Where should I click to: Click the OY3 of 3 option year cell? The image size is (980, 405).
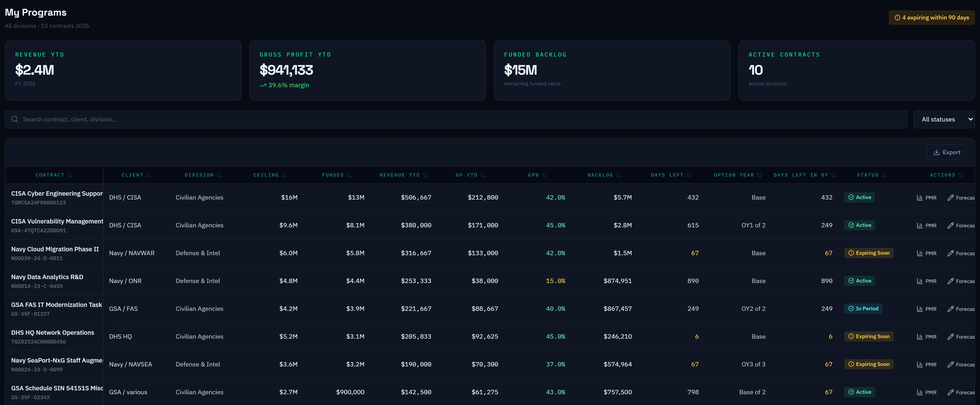753,364
